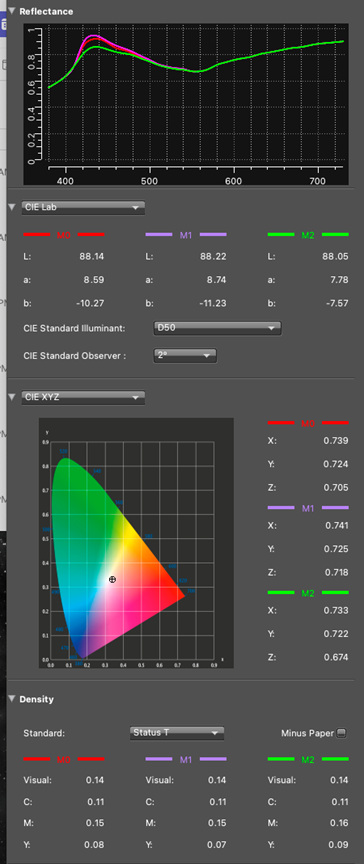
Task: Select the M0 b value -10.27
Action: click(x=91, y=303)
